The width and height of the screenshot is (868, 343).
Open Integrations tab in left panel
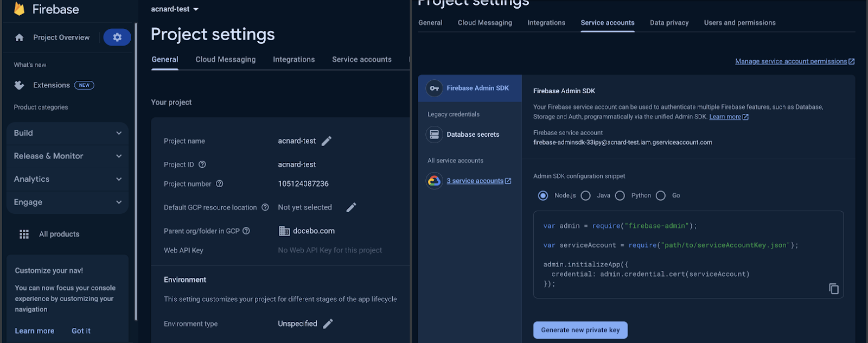(294, 60)
